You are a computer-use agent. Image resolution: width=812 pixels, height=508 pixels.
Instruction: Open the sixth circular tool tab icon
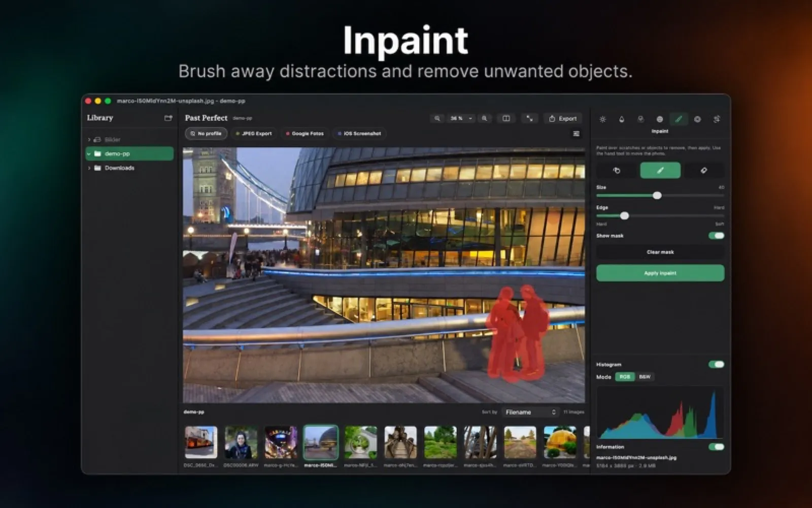[x=697, y=119]
